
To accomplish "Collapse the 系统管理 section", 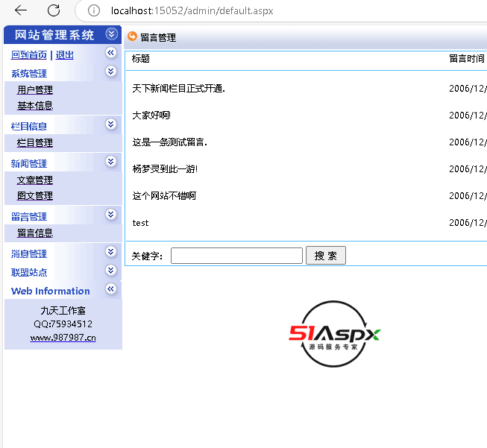I will coord(111,72).
